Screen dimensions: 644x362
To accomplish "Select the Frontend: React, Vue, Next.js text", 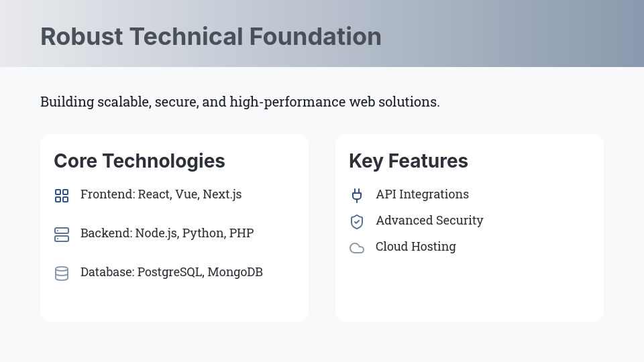I will 161,194.
